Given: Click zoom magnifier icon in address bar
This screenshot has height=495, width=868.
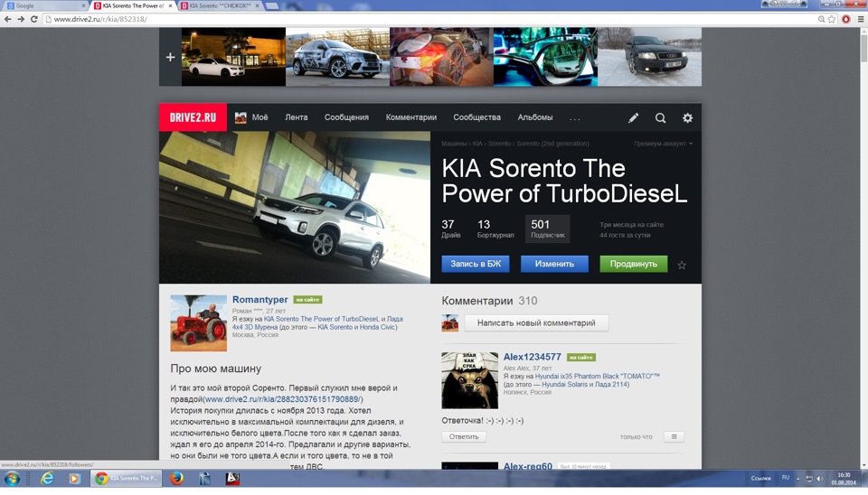Looking at the screenshot, I should [x=822, y=19].
